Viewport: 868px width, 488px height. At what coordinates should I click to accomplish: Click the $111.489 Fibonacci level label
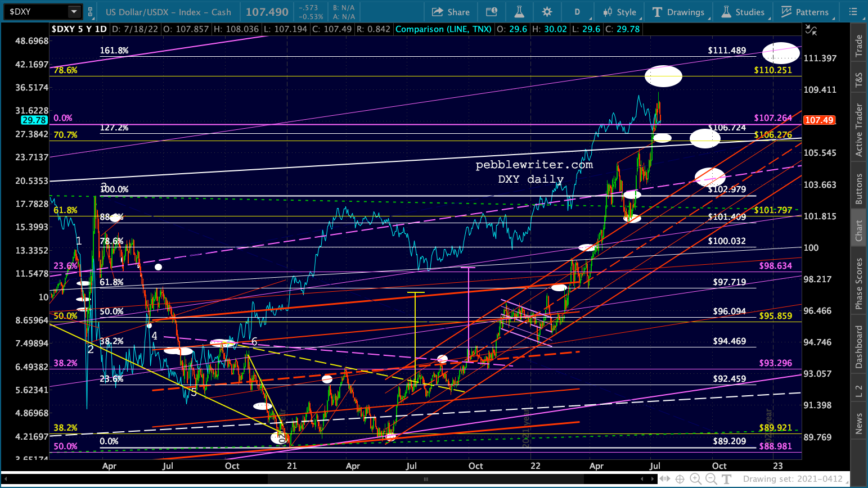pos(727,51)
